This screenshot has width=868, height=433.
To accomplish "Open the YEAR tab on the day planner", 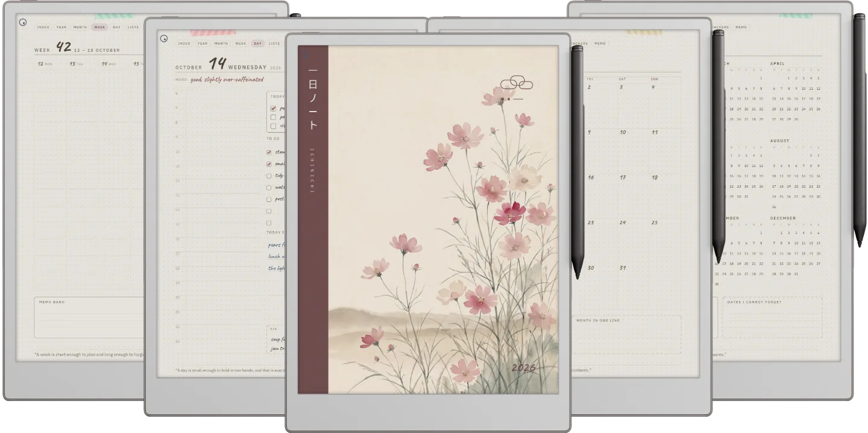I will pos(203,43).
